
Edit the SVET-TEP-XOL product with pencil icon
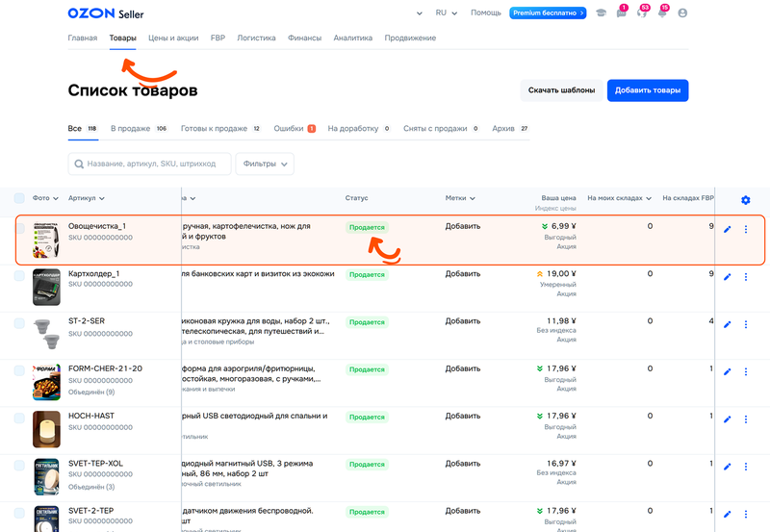tap(728, 467)
